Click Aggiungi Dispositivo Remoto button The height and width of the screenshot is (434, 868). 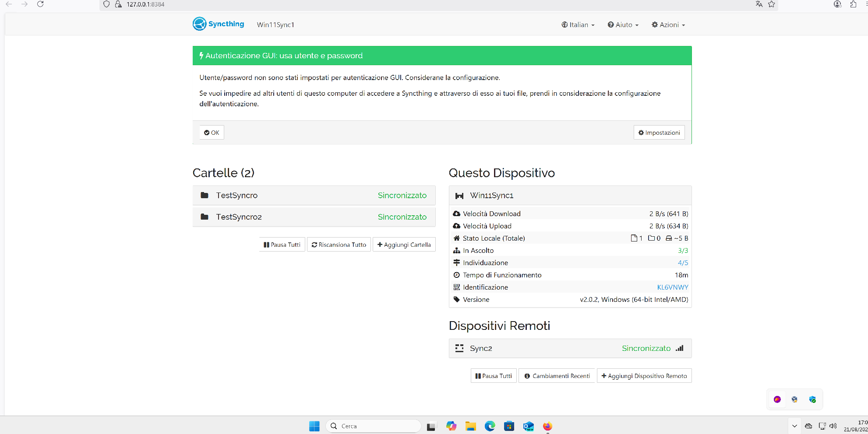pyautogui.click(x=644, y=376)
